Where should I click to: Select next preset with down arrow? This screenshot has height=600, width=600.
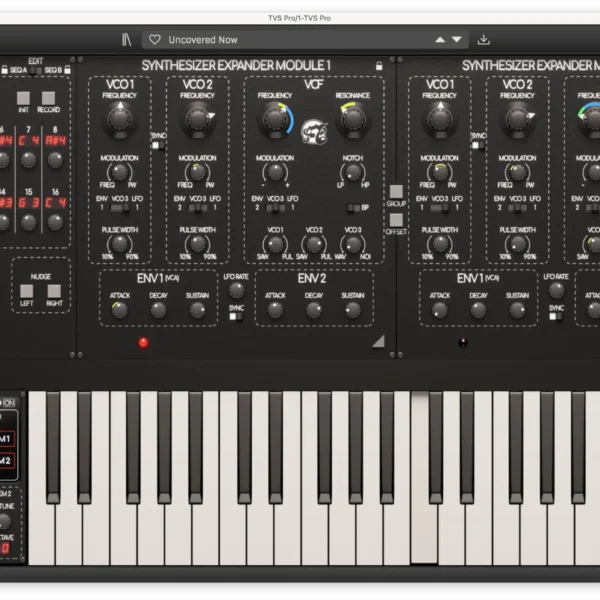click(457, 39)
